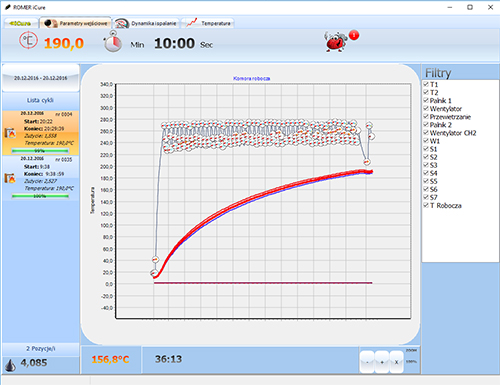Open the Temperatura tab
Viewport: 500px width, 385px height.
point(208,23)
